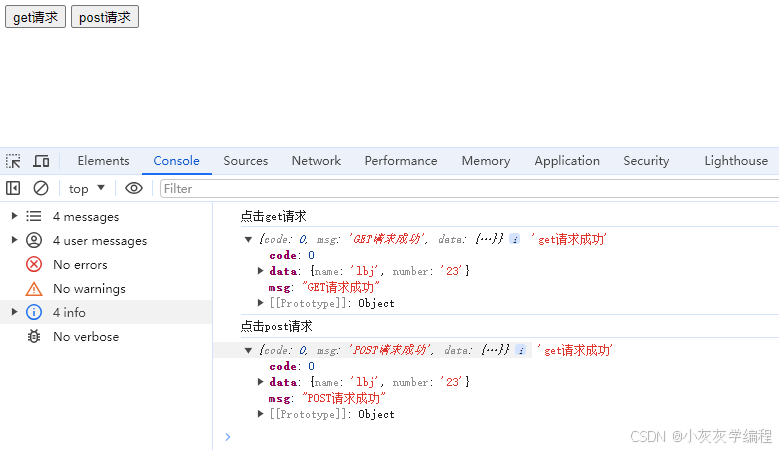The image size is (779, 450).
Task: Expand the 4 info group
Action: (x=14, y=311)
